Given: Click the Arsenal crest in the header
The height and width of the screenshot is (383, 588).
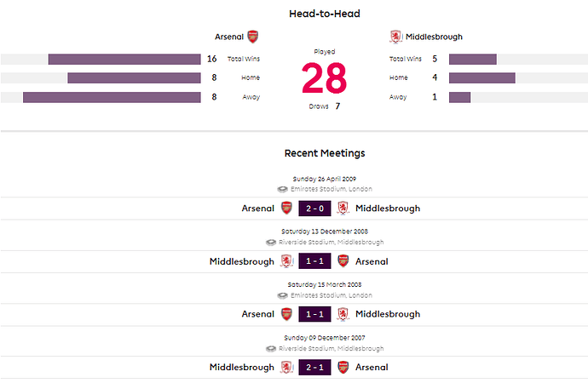Looking at the screenshot, I should 253,37.
